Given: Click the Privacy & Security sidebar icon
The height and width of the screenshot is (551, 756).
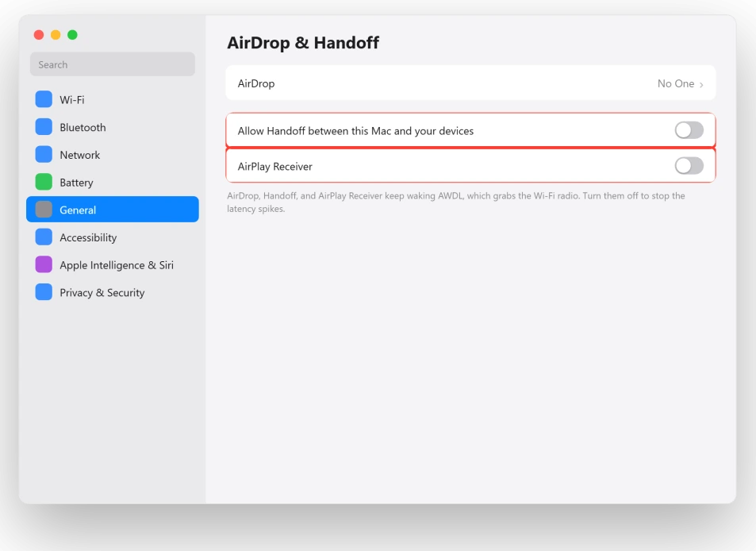Looking at the screenshot, I should (44, 292).
